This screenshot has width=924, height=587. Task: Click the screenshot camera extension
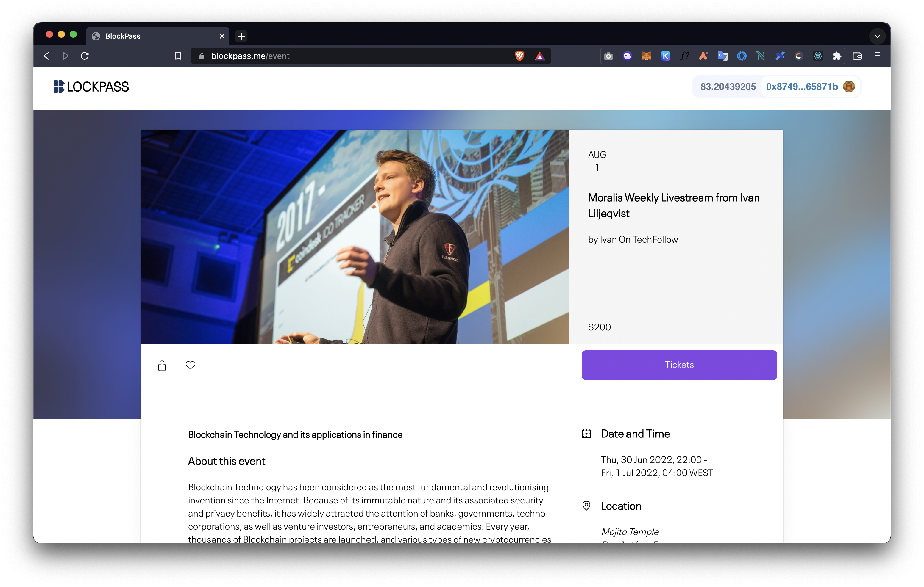pos(608,56)
